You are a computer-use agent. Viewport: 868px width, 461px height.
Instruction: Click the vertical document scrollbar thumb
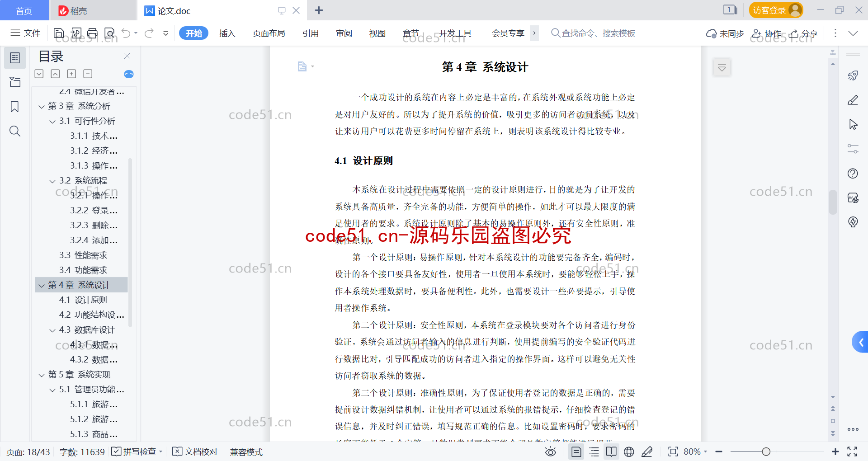pyautogui.click(x=833, y=202)
